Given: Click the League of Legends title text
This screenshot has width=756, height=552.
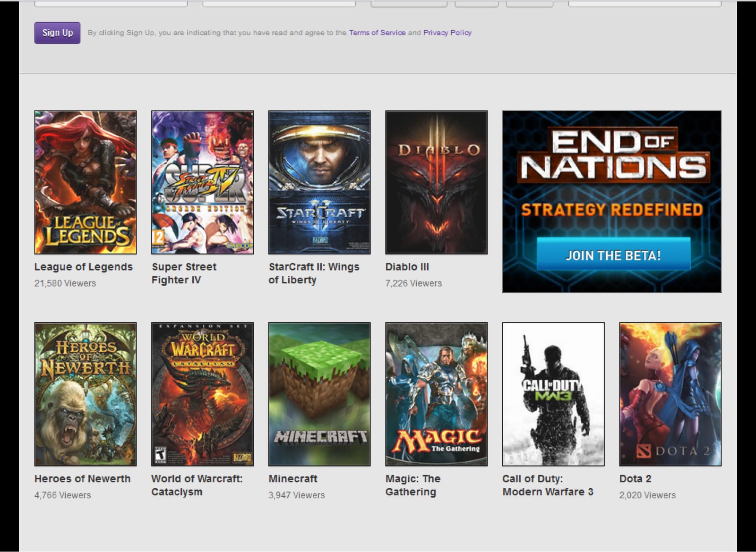Looking at the screenshot, I should point(84,267).
